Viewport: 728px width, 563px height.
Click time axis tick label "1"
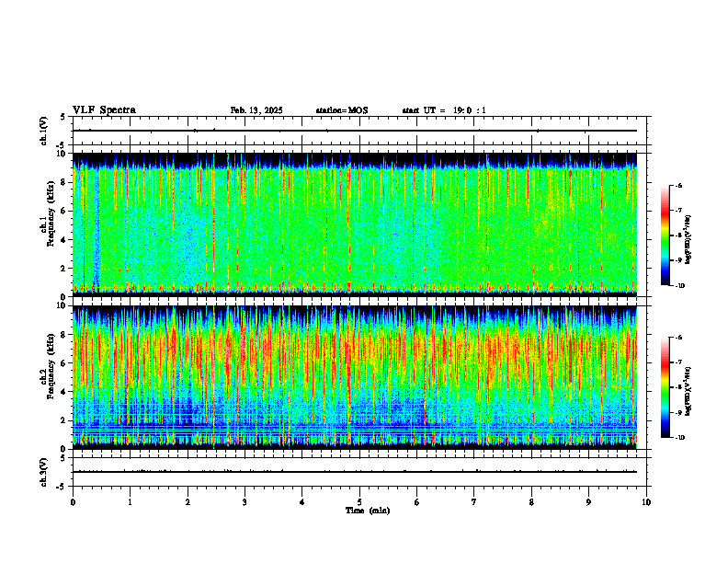130,502
